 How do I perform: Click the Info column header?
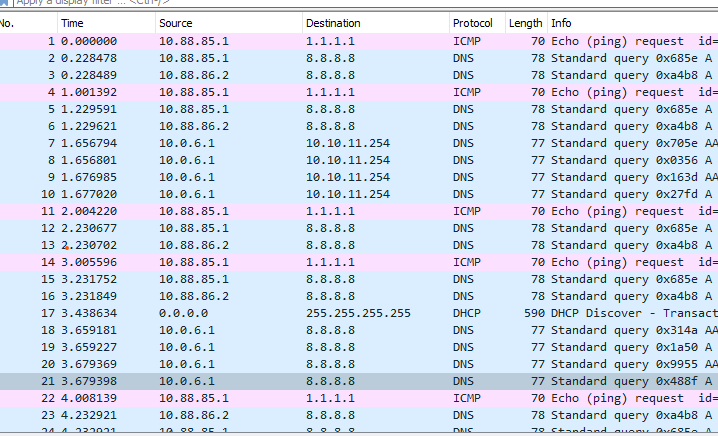click(630, 22)
